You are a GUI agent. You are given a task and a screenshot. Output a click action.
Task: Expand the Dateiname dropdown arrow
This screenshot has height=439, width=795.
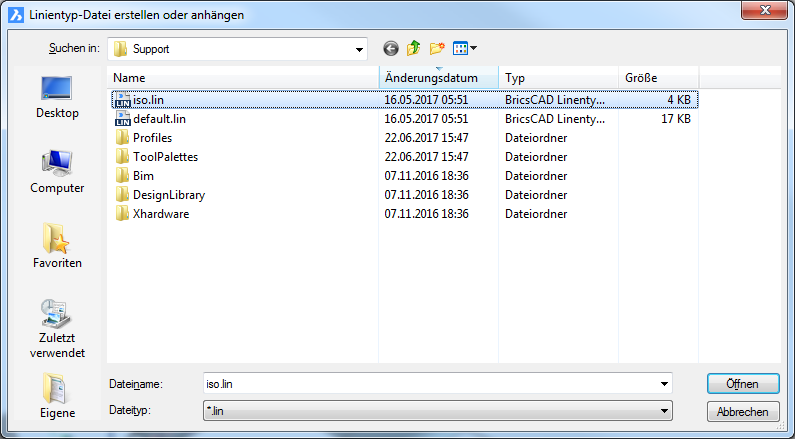(x=664, y=384)
